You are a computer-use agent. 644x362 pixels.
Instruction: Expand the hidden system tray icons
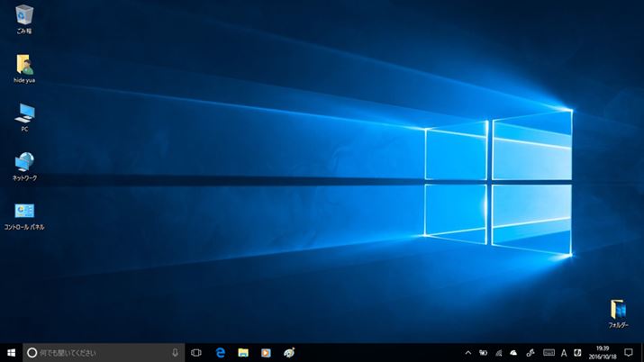467,352
